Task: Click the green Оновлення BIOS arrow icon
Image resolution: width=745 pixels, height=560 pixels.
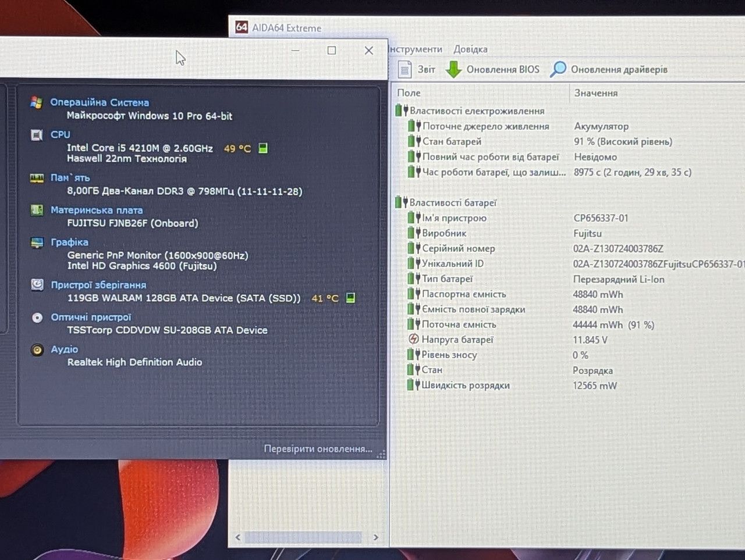Action: pos(453,70)
